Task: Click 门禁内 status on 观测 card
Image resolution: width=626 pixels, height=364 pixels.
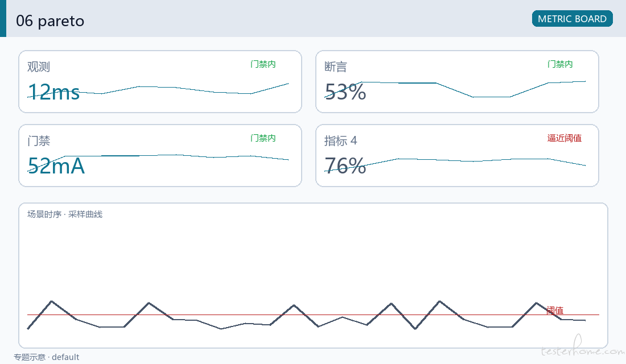Action: pyautogui.click(x=263, y=64)
